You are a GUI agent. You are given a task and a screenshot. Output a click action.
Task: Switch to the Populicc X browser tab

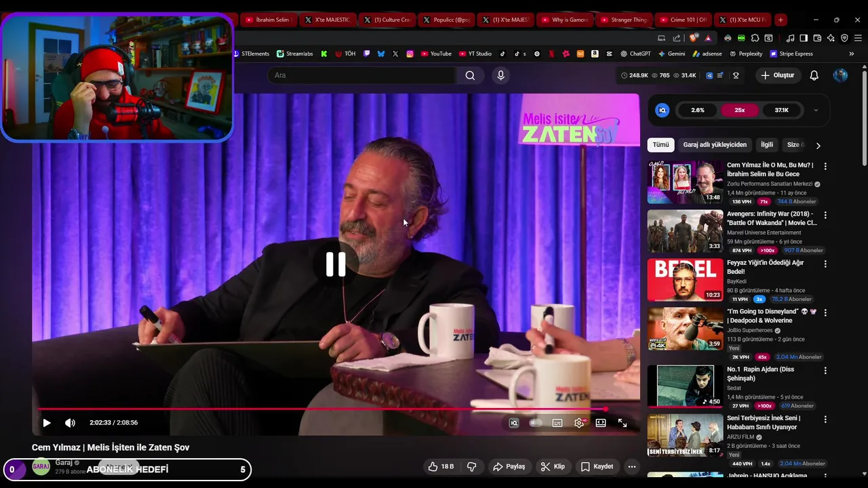tap(446, 20)
